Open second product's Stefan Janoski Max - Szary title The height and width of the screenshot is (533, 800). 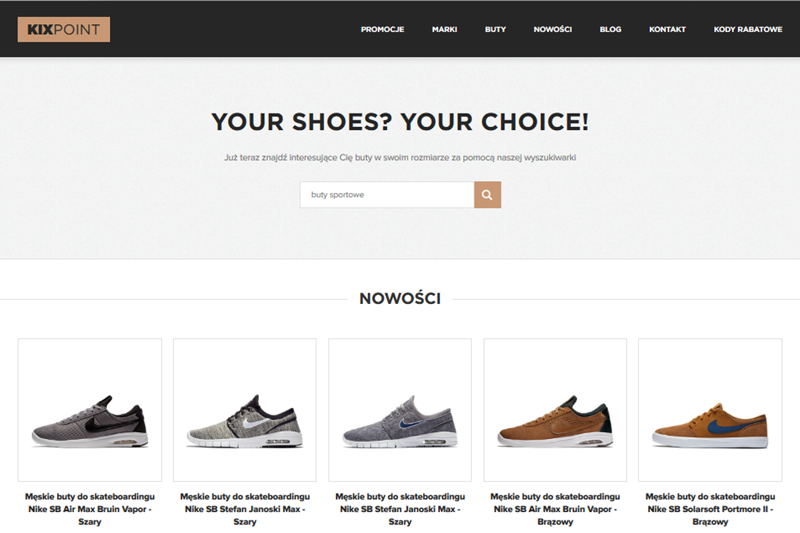[x=245, y=509]
